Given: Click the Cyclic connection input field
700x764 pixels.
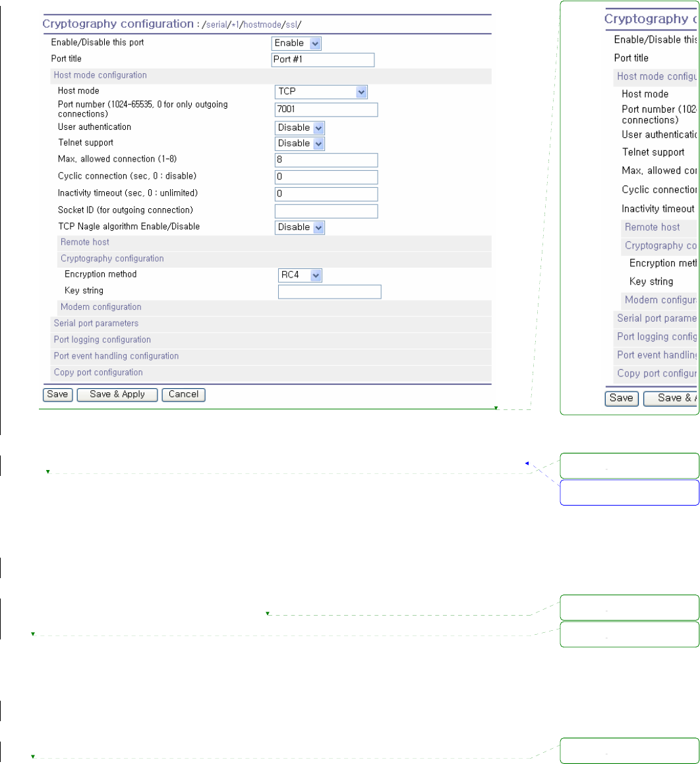Looking at the screenshot, I should pos(326,177).
